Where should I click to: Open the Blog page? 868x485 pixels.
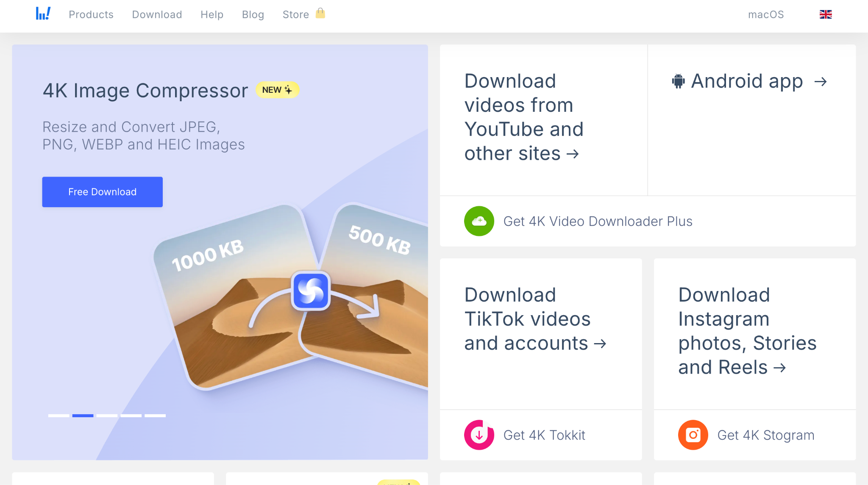tap(253, 14)
